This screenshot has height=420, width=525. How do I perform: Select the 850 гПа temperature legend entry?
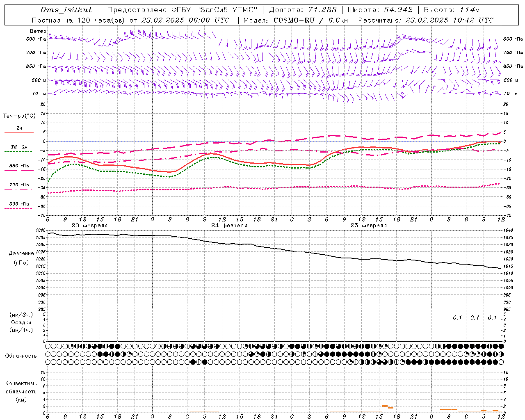[19, 166]
